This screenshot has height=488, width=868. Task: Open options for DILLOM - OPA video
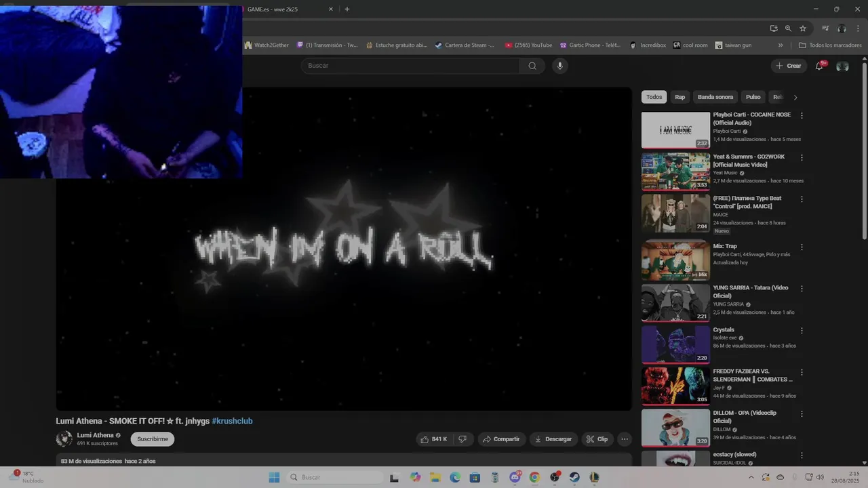pyautogui.click(x=802, y=413)
